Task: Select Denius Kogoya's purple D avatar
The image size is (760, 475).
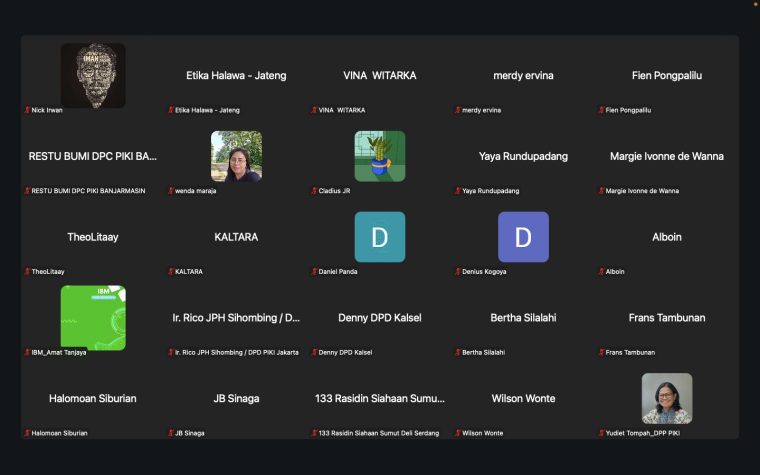Action: [x=523, y=237]
